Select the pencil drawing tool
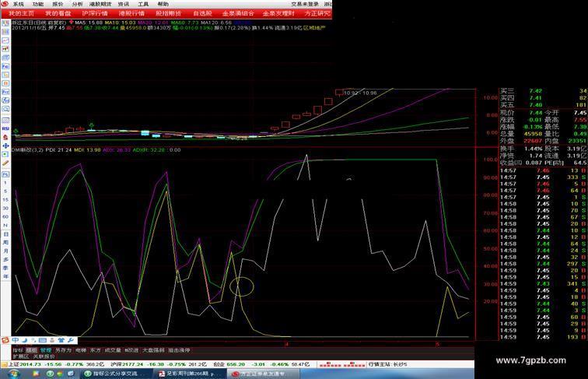588x379 pixels. pyautogui.click(x=5, y=163)
